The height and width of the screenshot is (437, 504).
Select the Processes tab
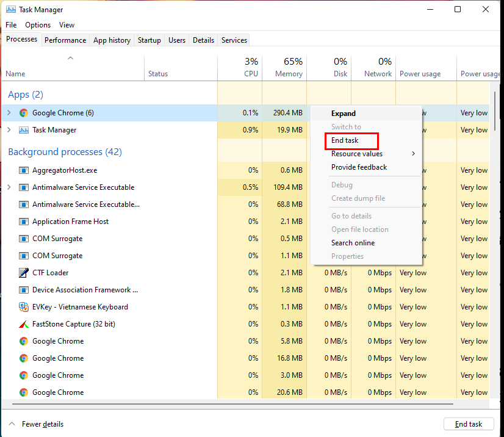pos(21,39)
